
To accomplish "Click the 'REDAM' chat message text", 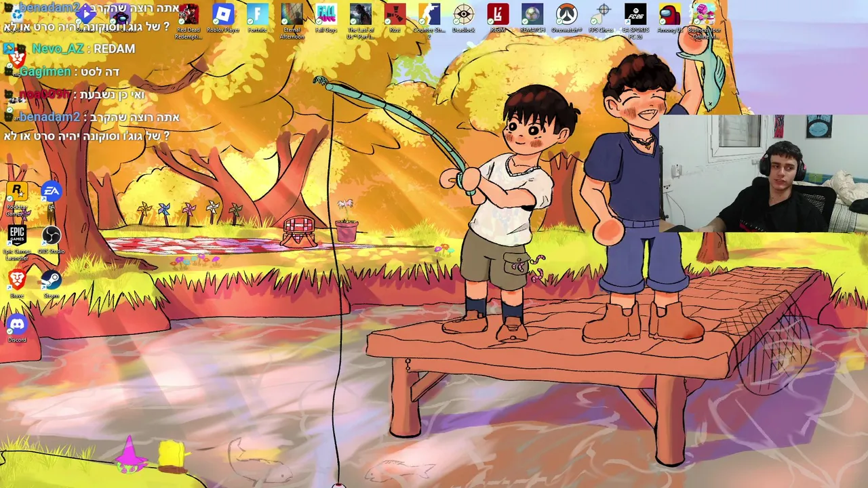I will click(x=114, y=49).
